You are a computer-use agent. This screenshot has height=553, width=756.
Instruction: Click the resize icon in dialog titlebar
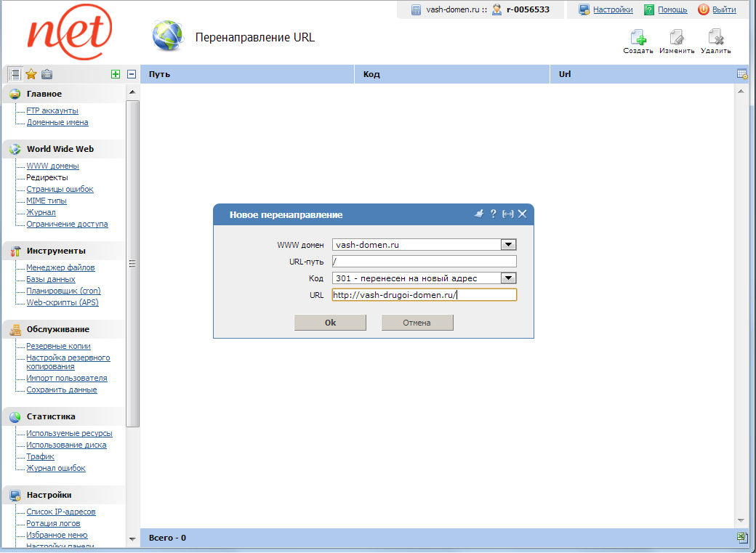coord(507,214)
